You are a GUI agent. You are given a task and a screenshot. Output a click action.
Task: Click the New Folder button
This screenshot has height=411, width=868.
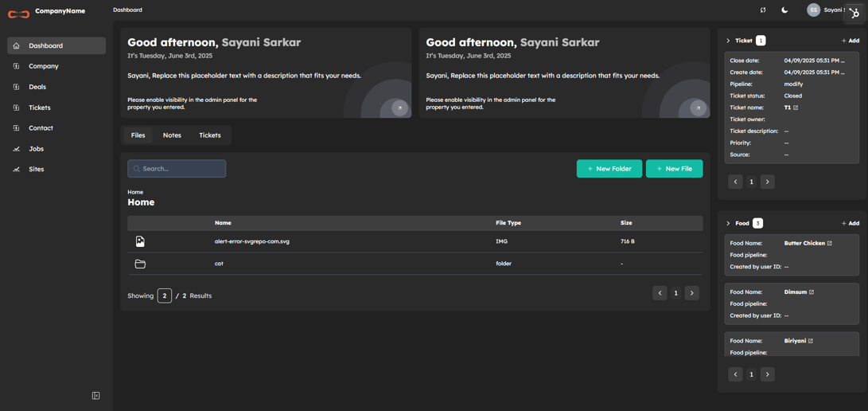609,168
